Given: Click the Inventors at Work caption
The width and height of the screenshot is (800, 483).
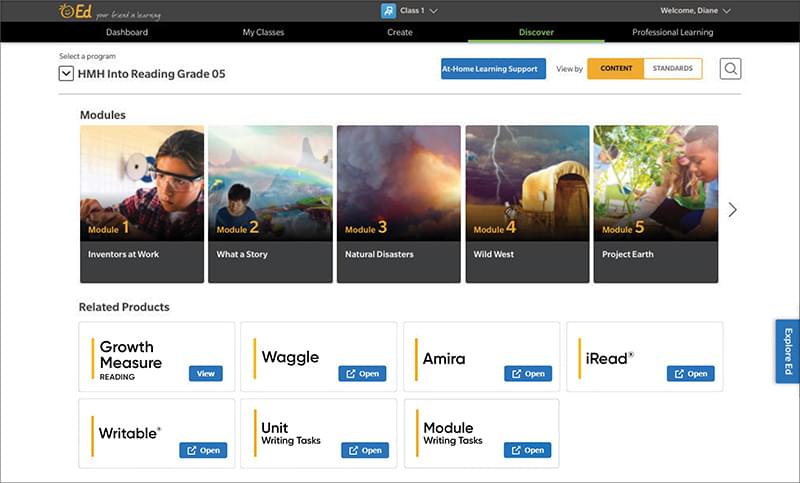Looking at the screenshot, I should click(x=123, y=254).
